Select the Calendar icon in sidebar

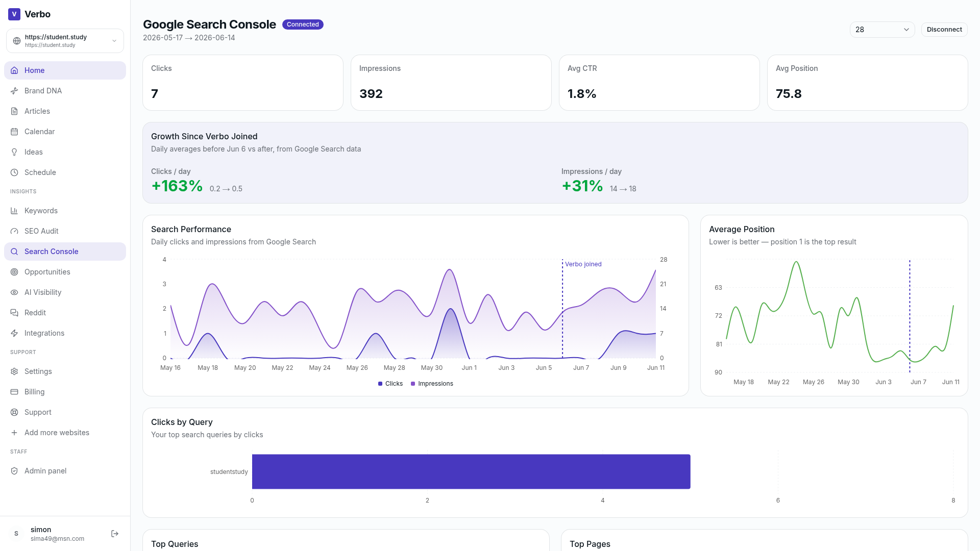[x=14, y=132]
